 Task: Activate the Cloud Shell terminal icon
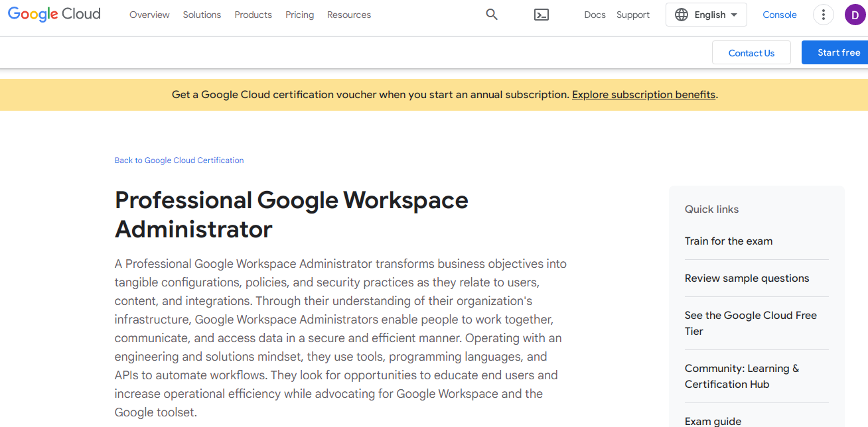point(542,15)
